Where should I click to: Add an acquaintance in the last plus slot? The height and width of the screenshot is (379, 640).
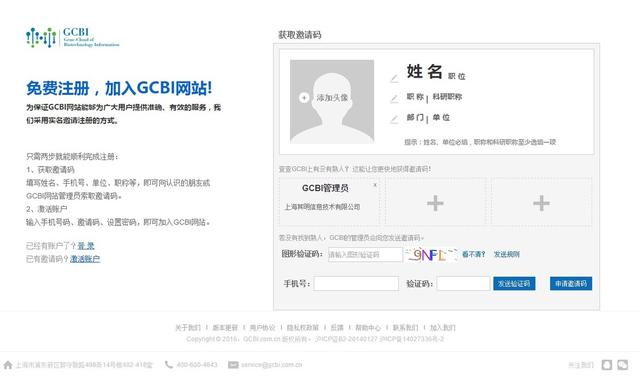coord(541,203)
